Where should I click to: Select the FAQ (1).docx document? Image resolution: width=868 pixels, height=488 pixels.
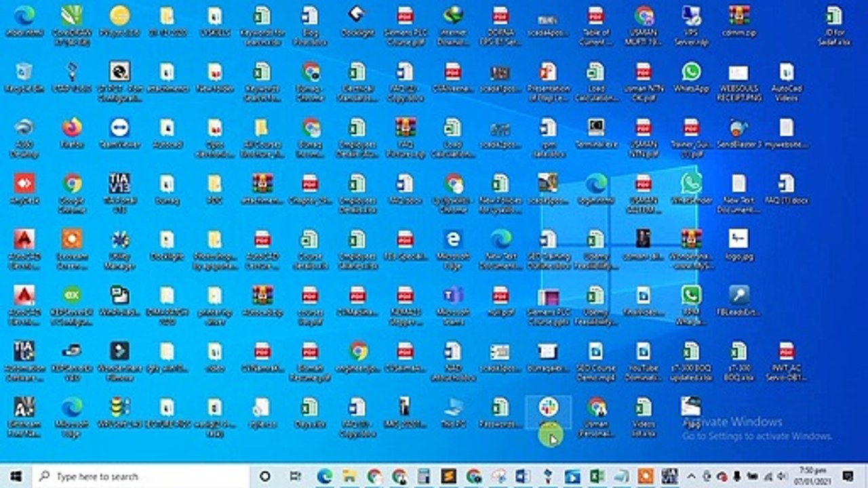pyautogui.click(x=787, y=188)
